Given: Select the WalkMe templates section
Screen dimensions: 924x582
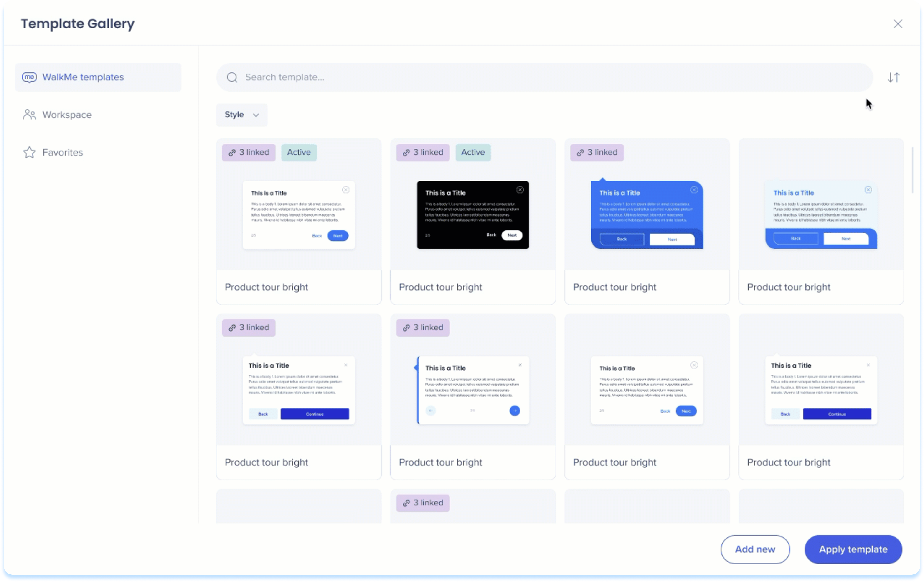Looking at the screenshot, I should (x=83, y=77).
